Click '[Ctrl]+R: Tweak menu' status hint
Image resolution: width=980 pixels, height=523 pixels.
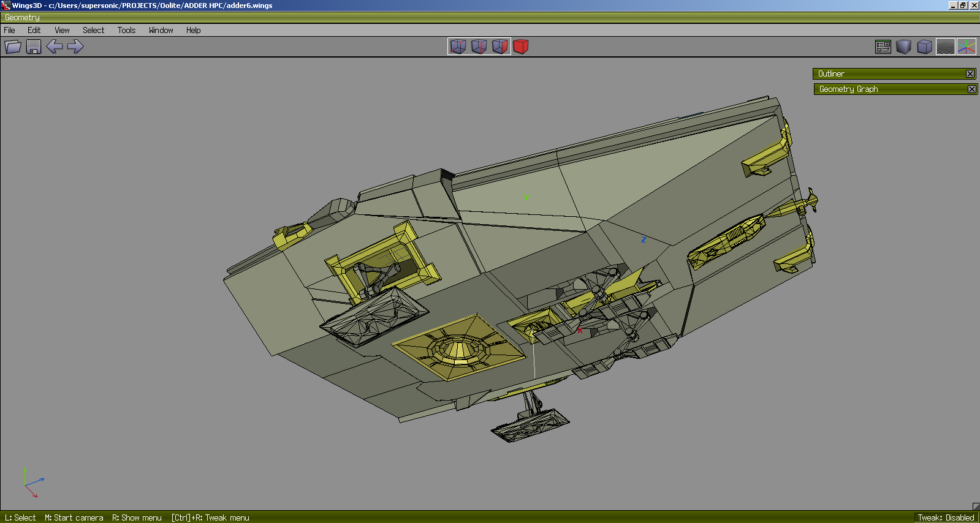[210, 518]
